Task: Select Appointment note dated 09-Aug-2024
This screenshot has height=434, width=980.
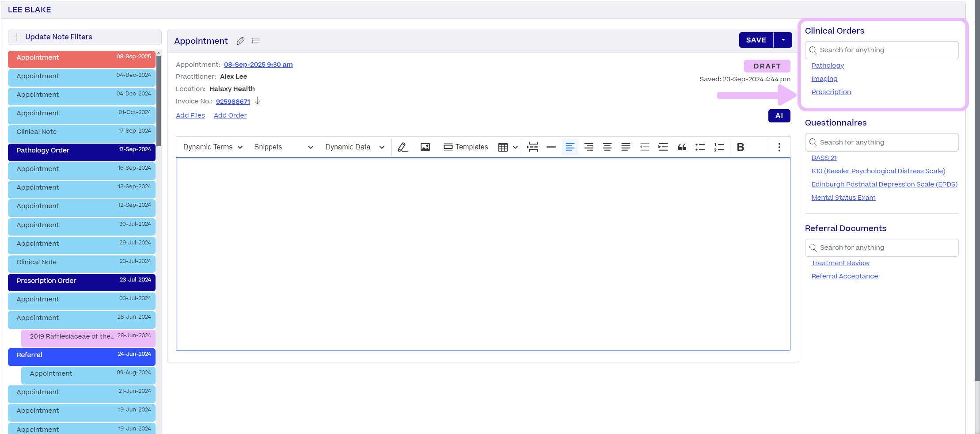Action: coord(88,375)
